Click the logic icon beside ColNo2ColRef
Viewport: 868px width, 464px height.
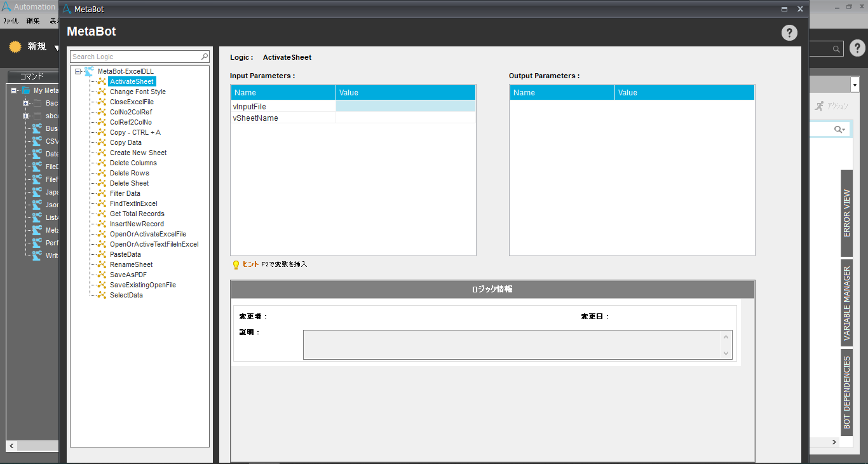click(x=101, y=112)
